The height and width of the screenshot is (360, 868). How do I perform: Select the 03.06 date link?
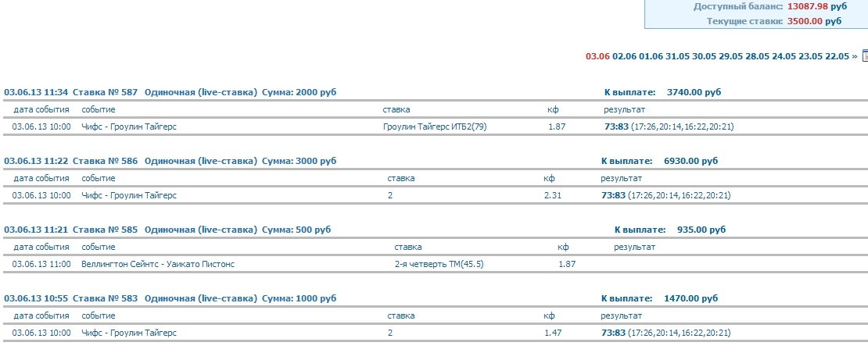coord(597,56)
